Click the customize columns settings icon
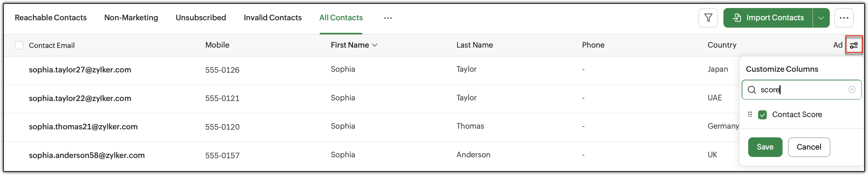Viewport: 868px width, 175px height. (854, 45)
